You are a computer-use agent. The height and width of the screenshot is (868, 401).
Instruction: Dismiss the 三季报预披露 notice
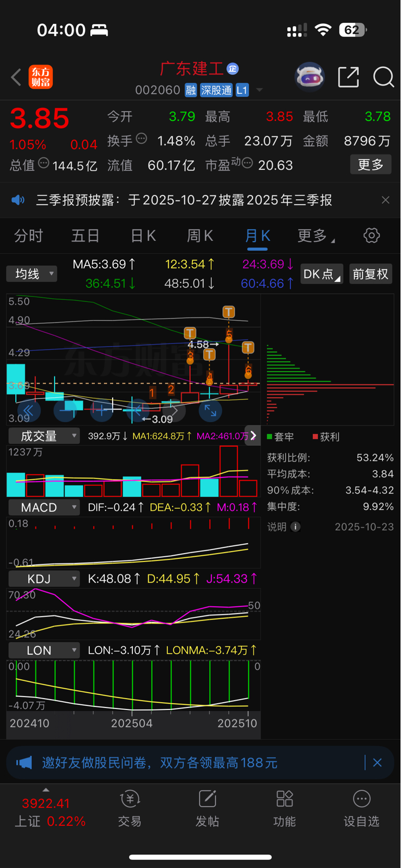pyautogui.click(x=385, y=200)
